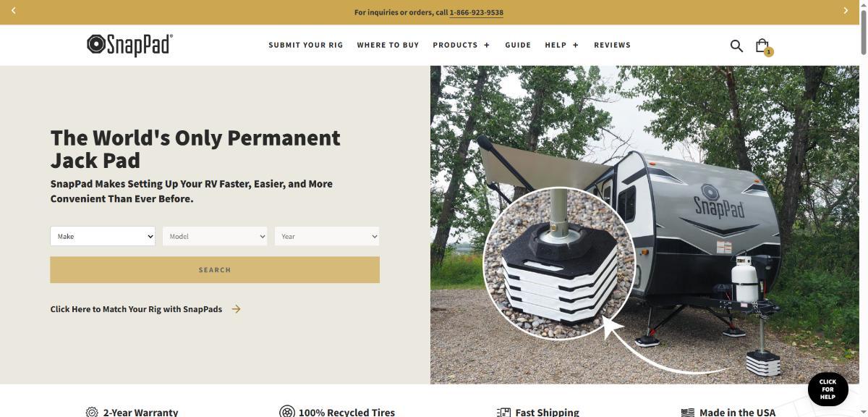
Task: Click the Made in the USA flag icon
Action: (687, 412)
